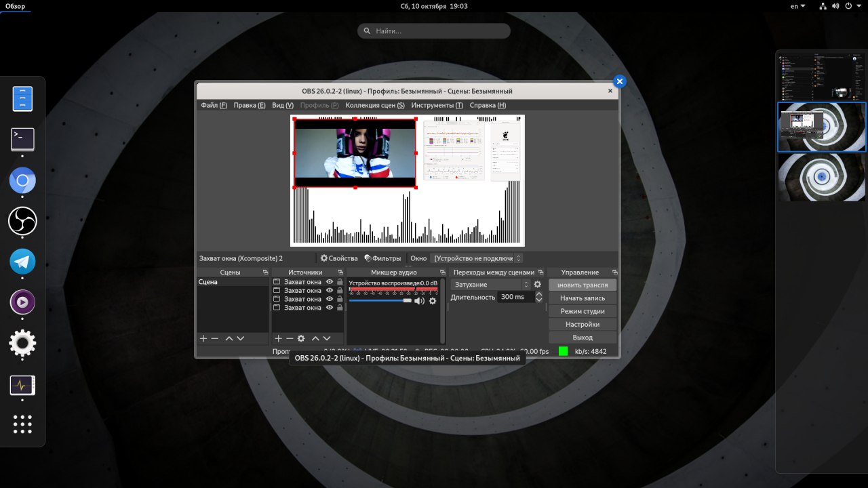Screen dimensions: 868x488
Task: Click the streaming button above Начать запись
Action: click(x=583, y=285)
